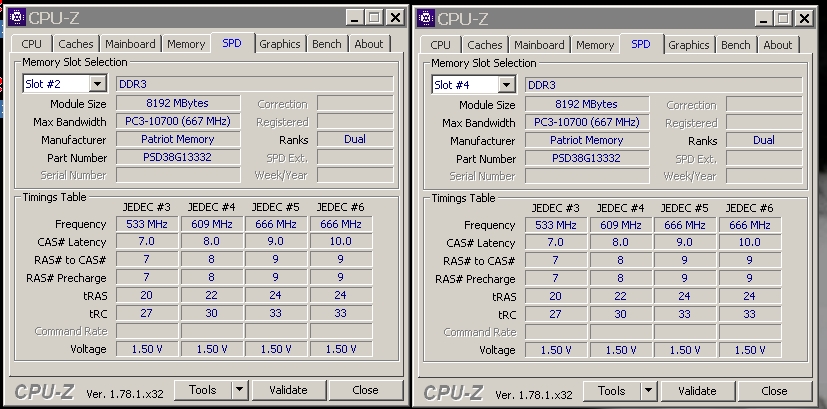Close left CPU-Z window via title bar X
The image size is (827, 409).
coord(395,17)
